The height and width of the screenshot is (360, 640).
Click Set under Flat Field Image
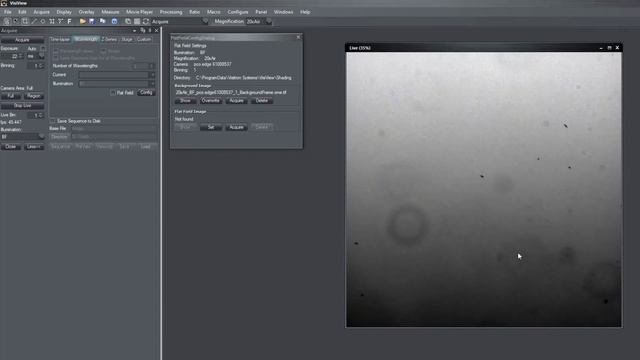211,127
